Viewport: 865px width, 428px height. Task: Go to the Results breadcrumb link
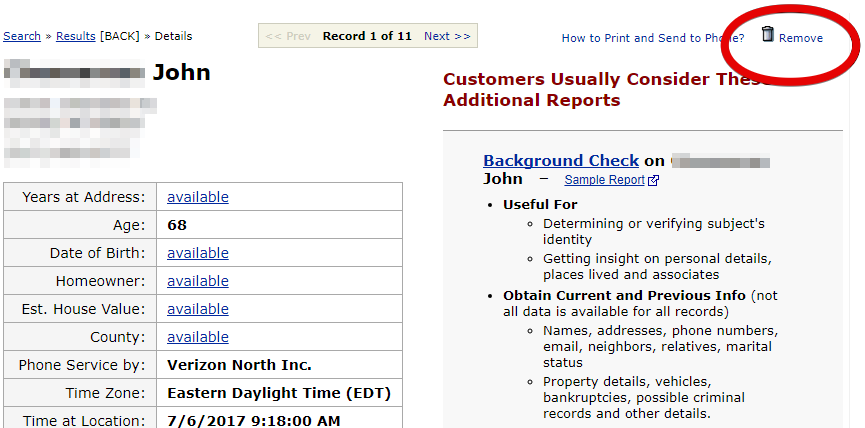pos(76,36)
